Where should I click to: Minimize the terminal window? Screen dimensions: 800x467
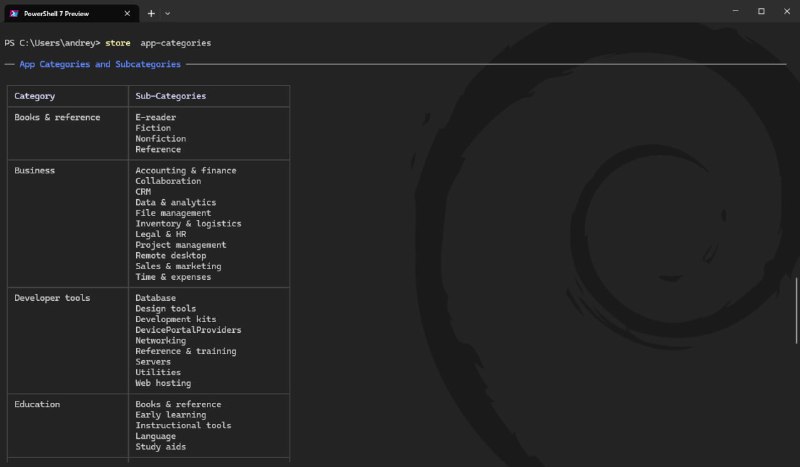pyautogui.click(x=735, y=11)
